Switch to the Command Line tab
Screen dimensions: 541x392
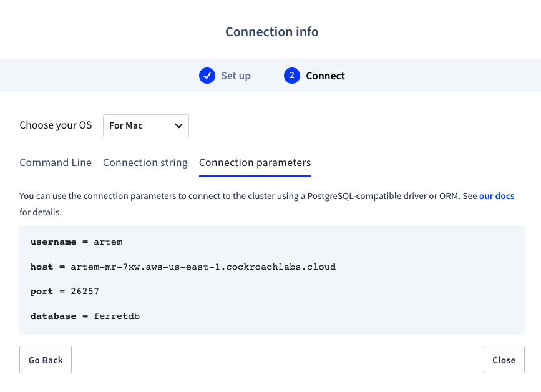56,162
